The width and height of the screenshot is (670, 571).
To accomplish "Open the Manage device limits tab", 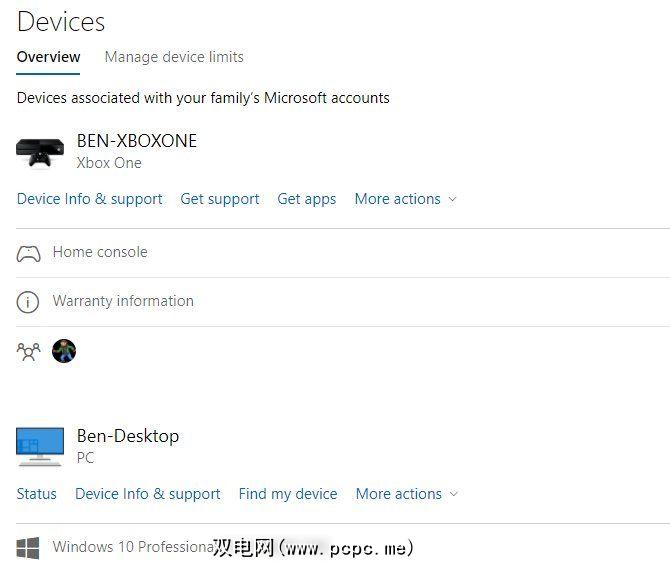I will [x=174, y=57].
